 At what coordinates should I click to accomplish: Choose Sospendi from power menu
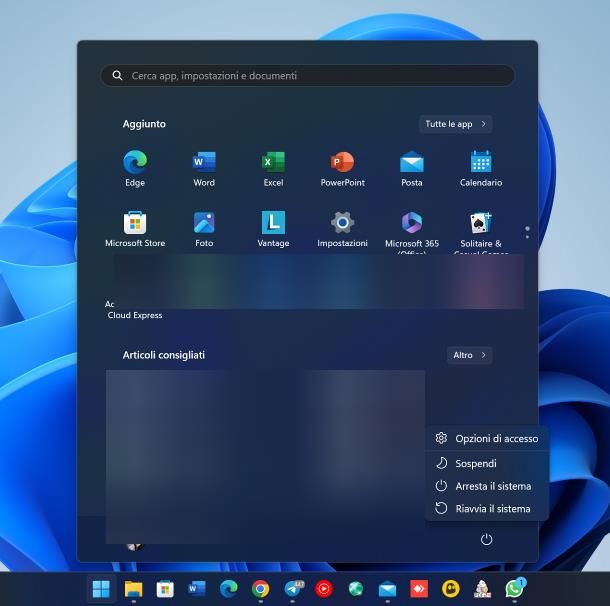[x=487, y=464]
